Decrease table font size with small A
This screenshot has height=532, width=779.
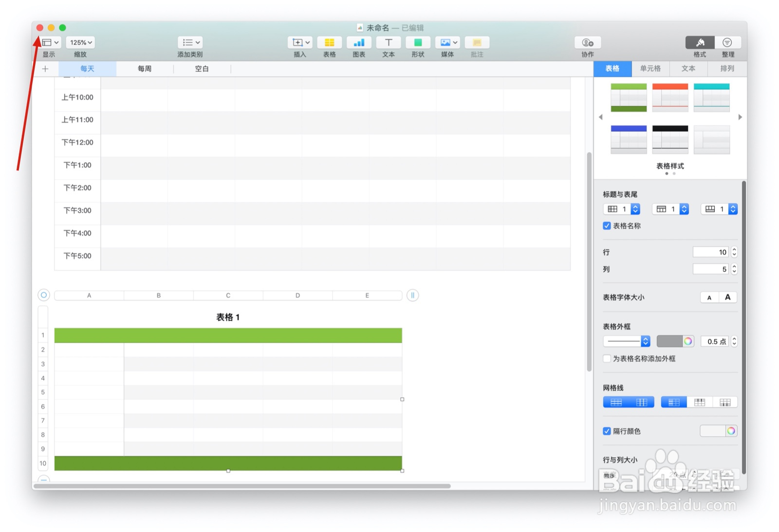click(x=709, y=297)
